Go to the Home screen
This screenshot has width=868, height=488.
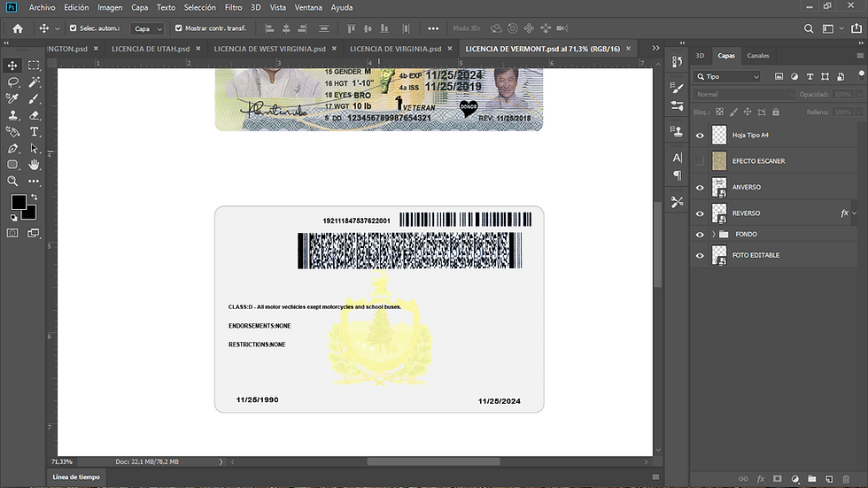[18, 28]
